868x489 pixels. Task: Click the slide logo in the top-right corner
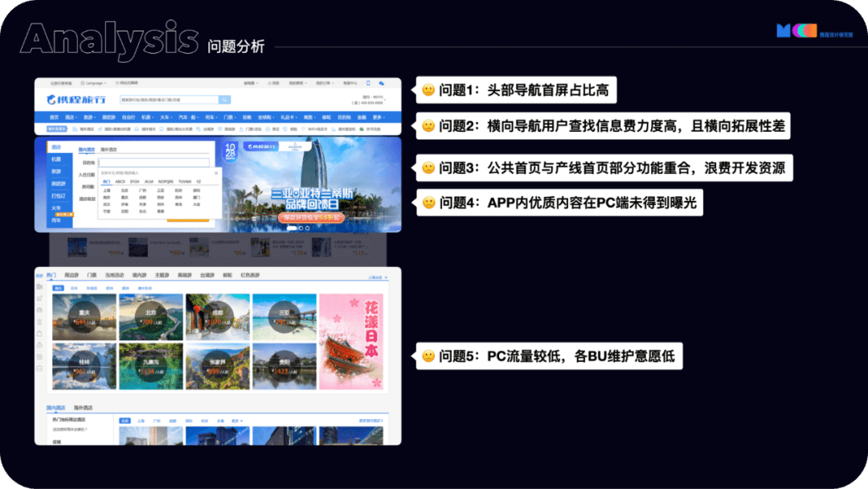[x=814, y=31]
